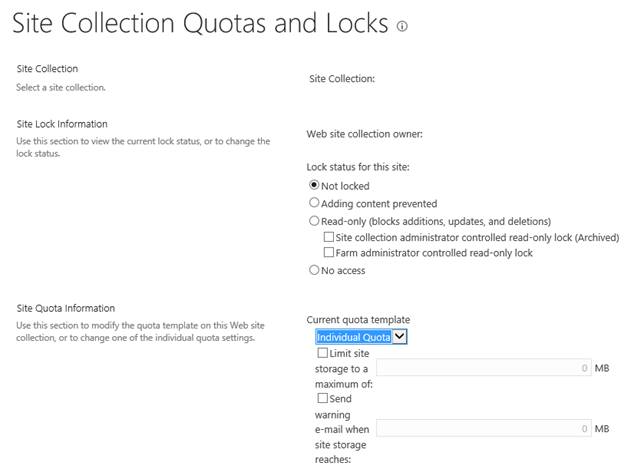
Task: Click the Web site collection owner label
Action: pos(364,134)
